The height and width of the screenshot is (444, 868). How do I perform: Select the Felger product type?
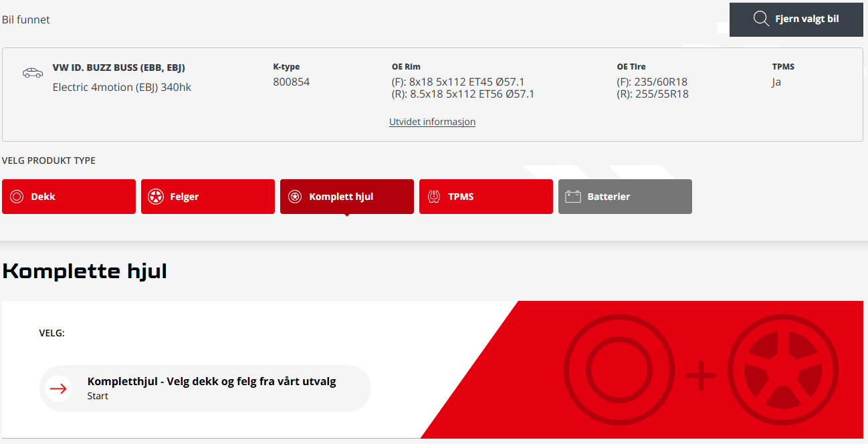tap(208, 197)
